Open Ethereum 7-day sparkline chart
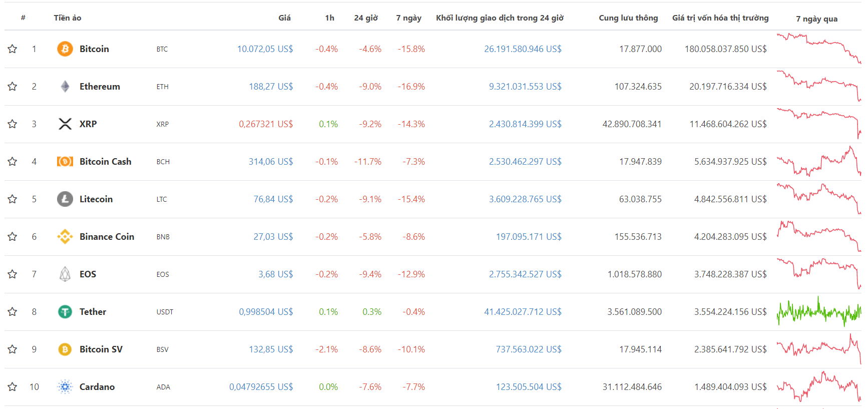Viewport: 868px width, 409px height. click(819, 86)
